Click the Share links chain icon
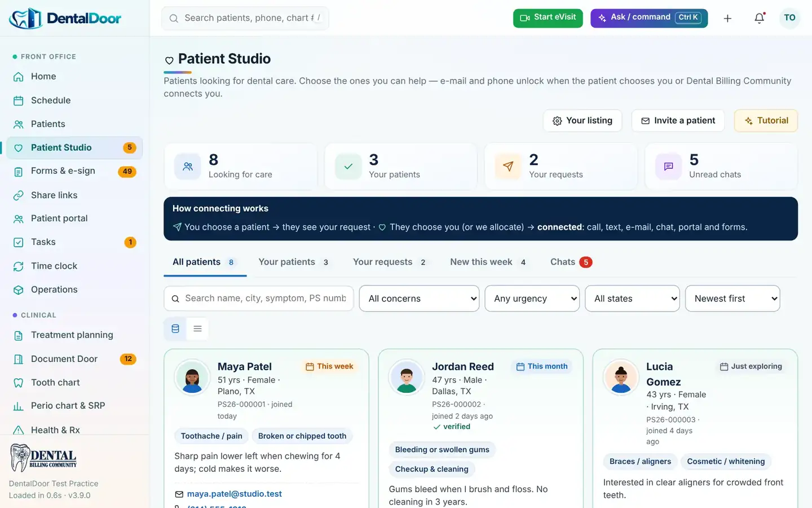 click(19, 195)
